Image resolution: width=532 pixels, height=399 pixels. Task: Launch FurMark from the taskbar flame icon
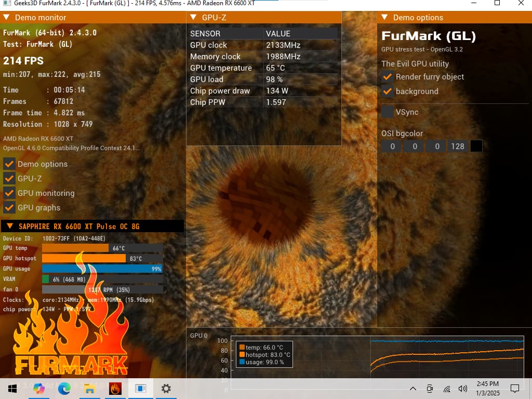(114, 388)
